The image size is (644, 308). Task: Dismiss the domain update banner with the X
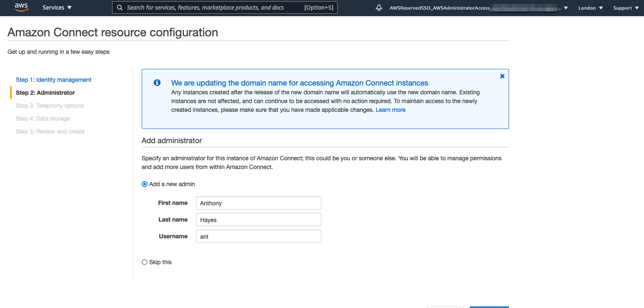(502, 76)
